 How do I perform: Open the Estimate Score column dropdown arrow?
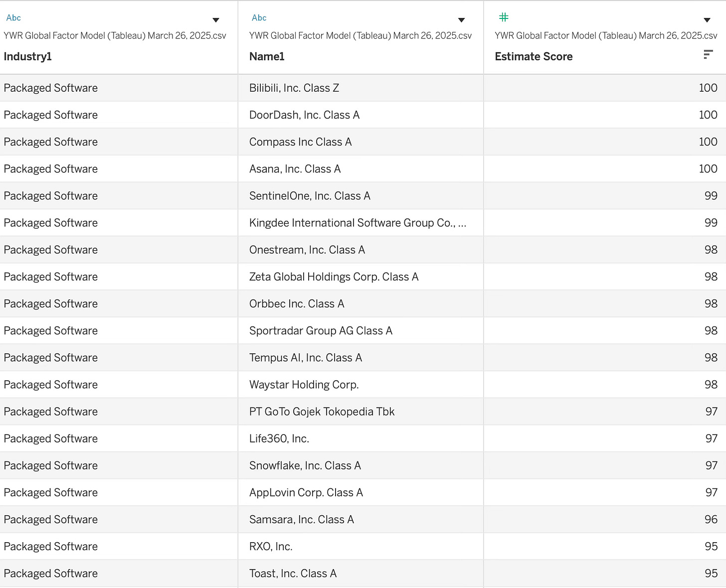[707, 20]
